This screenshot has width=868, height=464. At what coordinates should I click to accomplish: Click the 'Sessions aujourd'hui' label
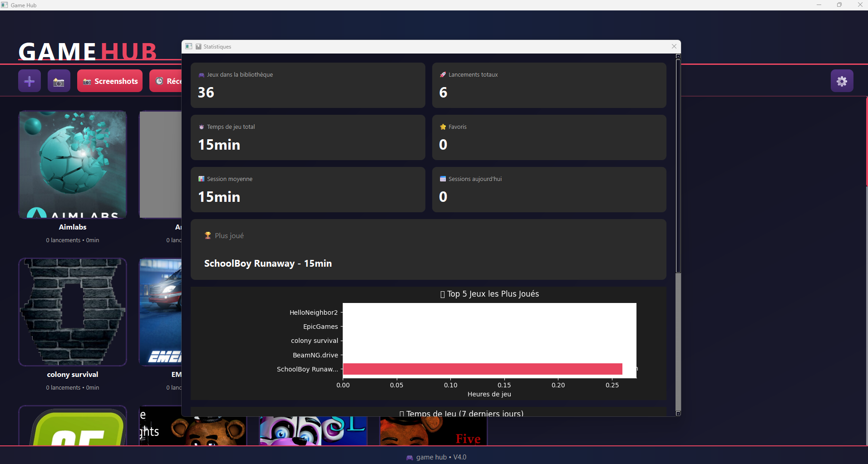(475, 179)
